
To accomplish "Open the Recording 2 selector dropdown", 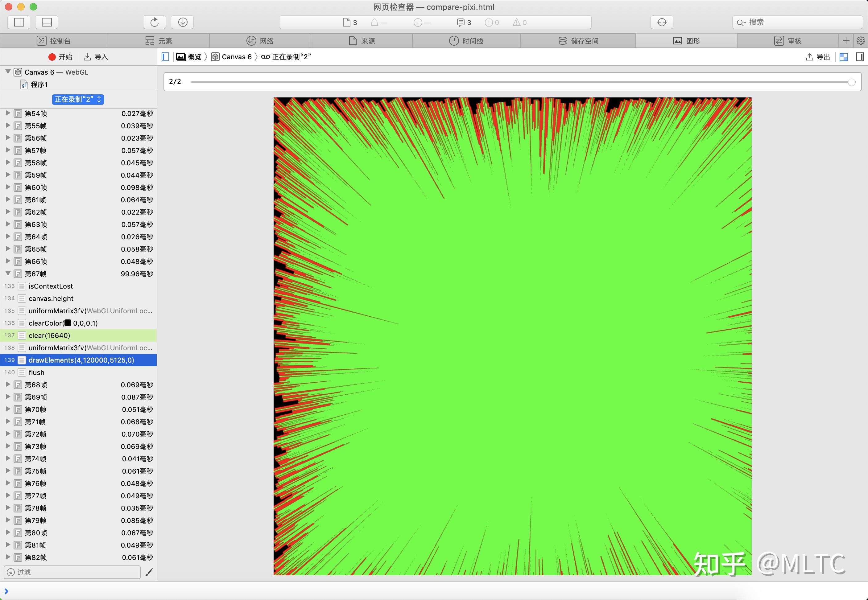I will pos(78,99).
